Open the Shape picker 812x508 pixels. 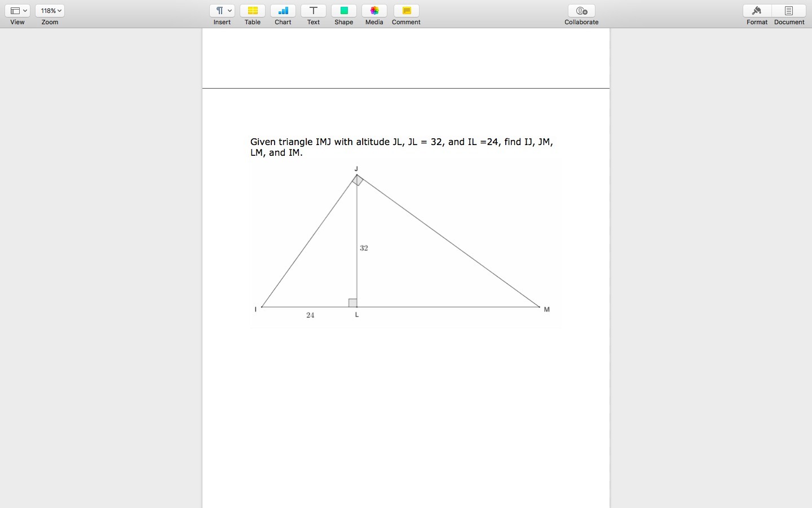point(344,11)
